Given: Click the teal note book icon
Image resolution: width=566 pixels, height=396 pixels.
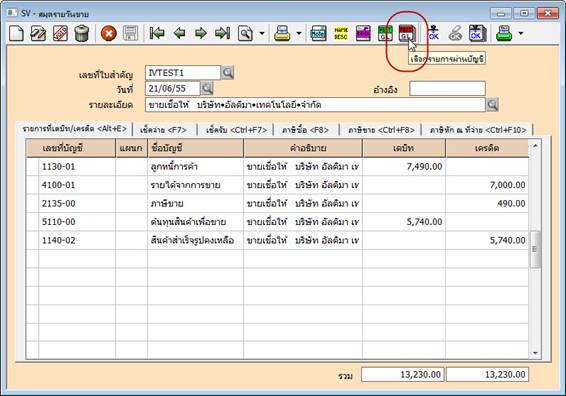Looking at the screenshot, I should tap(319, 34).
